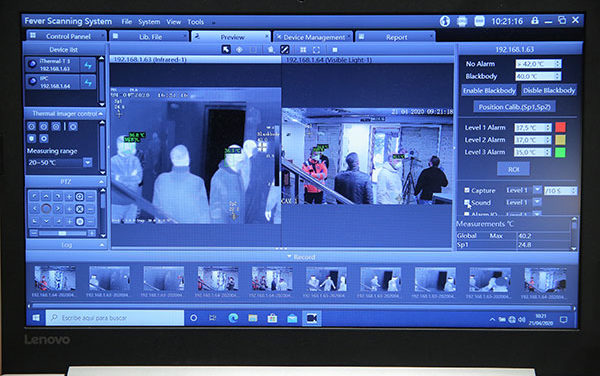The height and width of the screenshot is (376, 600).
Task: Click the delete bucket icon in preview toolbar
Action: coord(271,50)
